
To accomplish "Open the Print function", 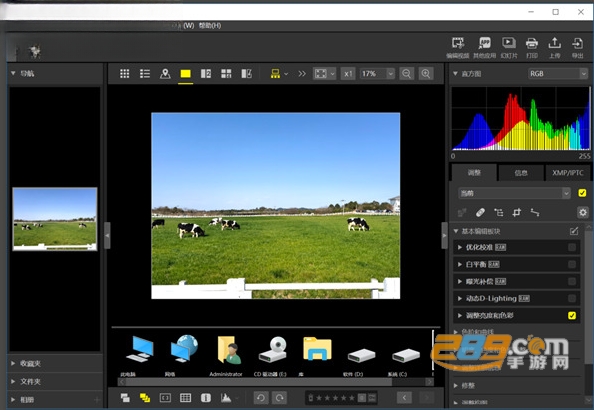I will [532, 47].
